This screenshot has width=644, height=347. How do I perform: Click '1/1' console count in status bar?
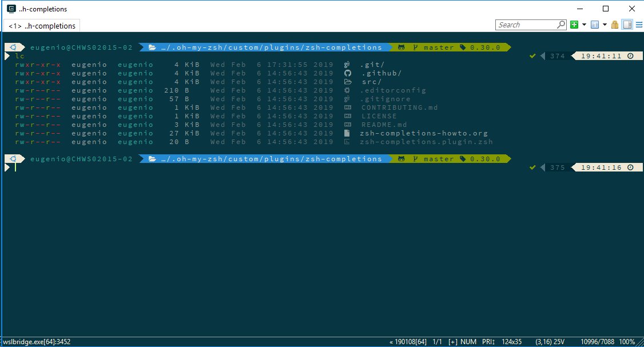(x=438, y=342)
